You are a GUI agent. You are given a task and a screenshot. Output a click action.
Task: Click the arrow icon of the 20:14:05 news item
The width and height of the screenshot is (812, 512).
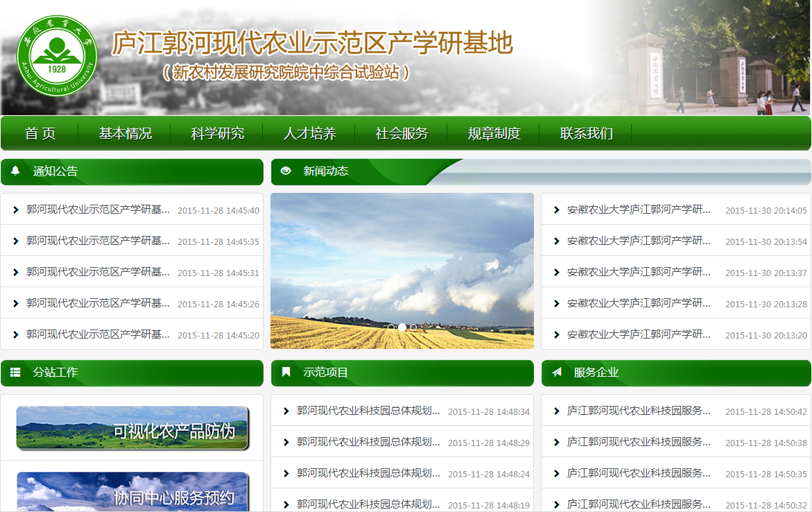[556, 210]
